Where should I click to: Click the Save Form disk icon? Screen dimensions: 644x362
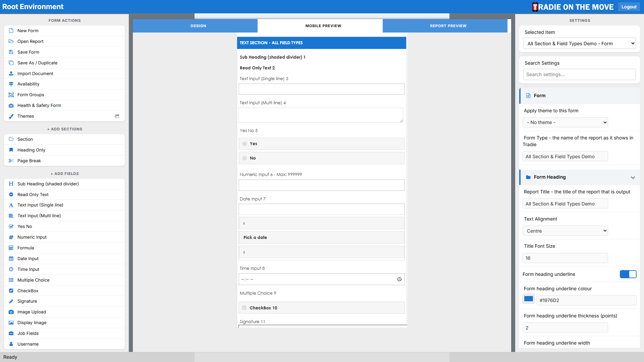[x=11, y=52]
